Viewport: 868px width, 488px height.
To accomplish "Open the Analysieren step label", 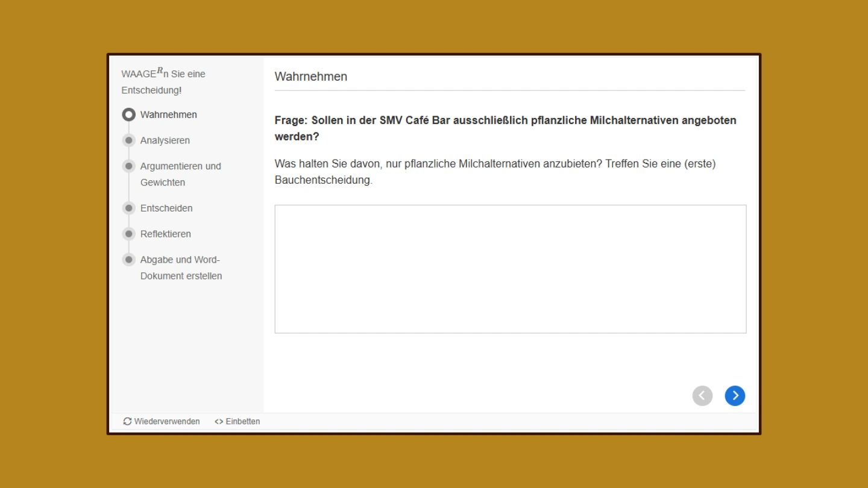I will (x=165, y=140).
